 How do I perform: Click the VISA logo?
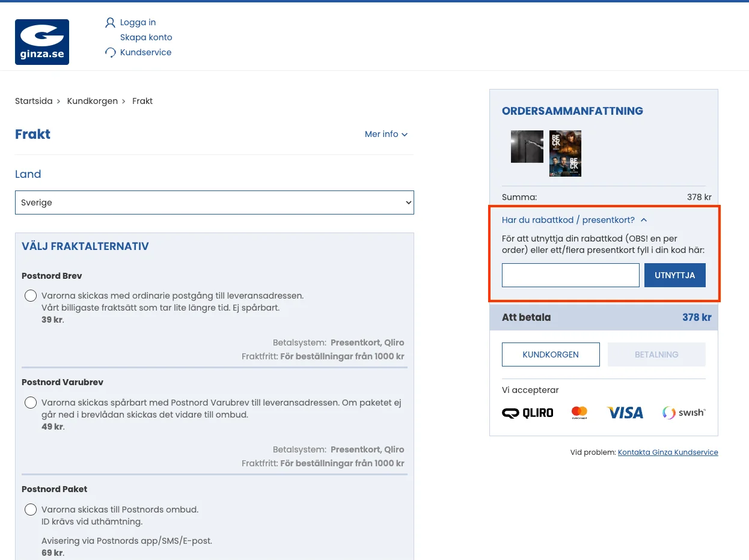(x=625, y=413)
